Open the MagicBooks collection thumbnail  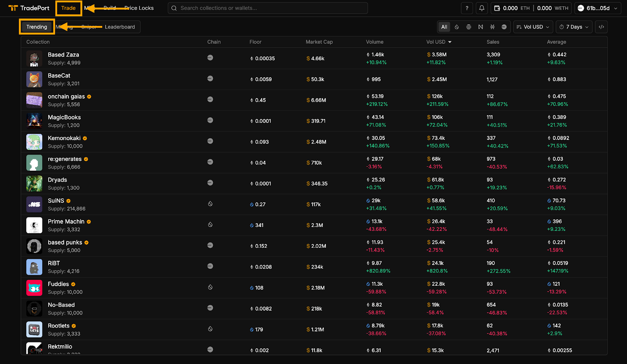pyautogui.click(x=34, y=121)
